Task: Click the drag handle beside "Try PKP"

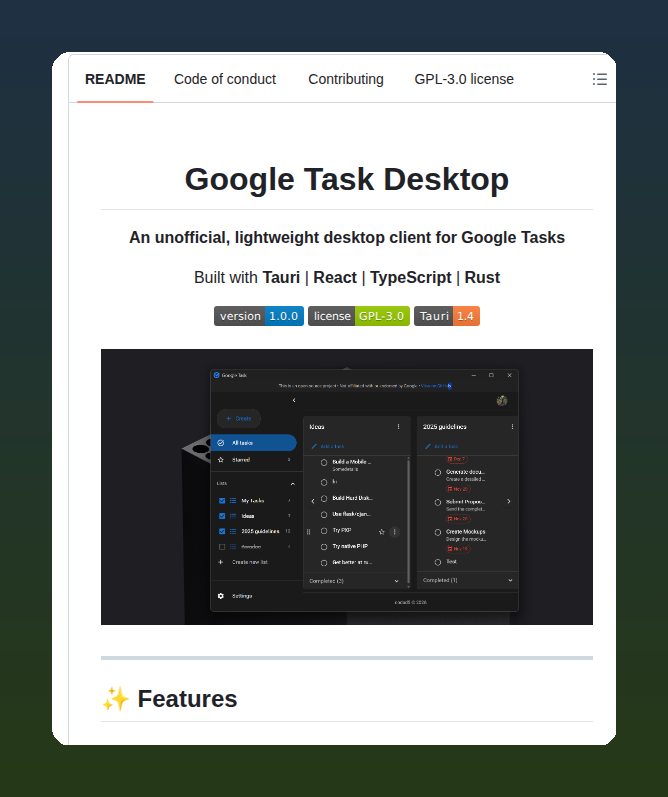Action: pos(309,532)
